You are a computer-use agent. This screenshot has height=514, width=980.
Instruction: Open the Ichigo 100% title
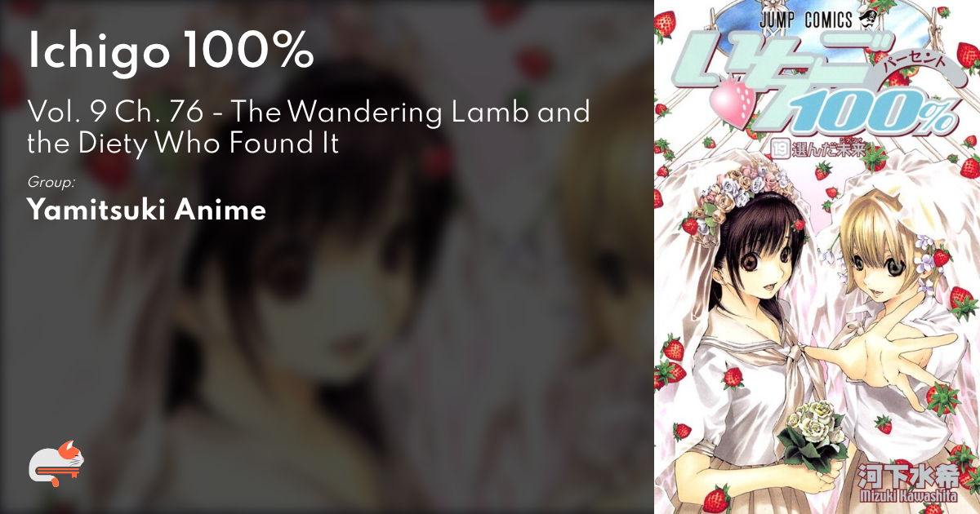171,52
